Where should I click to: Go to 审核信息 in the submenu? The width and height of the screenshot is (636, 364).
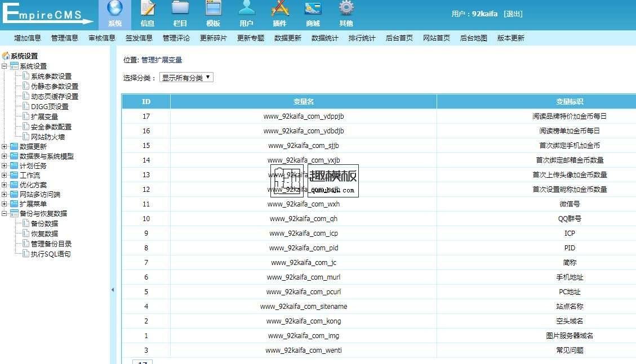click(102, 38)
